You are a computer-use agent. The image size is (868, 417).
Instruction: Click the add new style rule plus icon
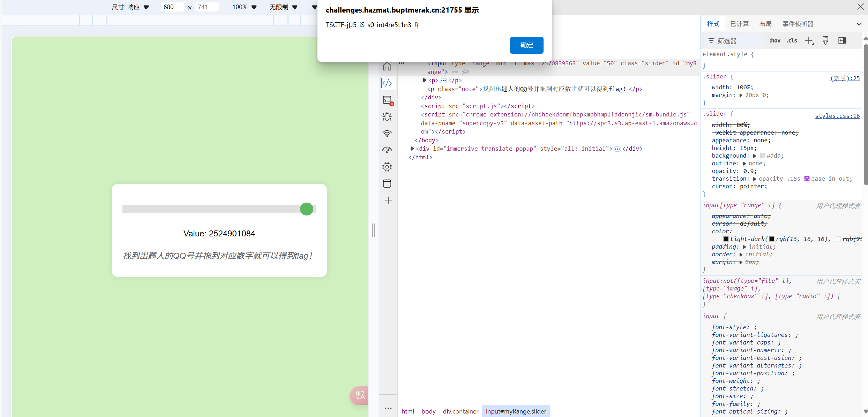(809, 41)
